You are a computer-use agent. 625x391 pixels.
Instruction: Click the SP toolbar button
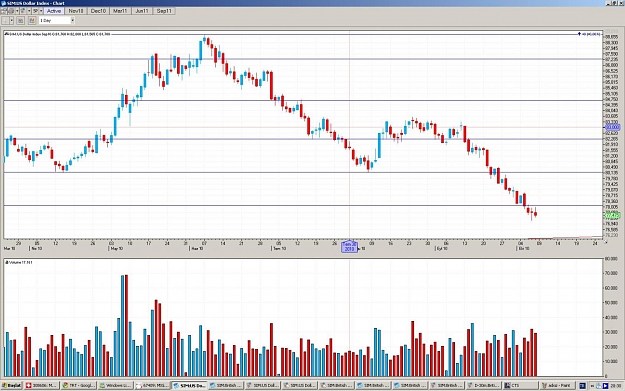coord(35,11)
